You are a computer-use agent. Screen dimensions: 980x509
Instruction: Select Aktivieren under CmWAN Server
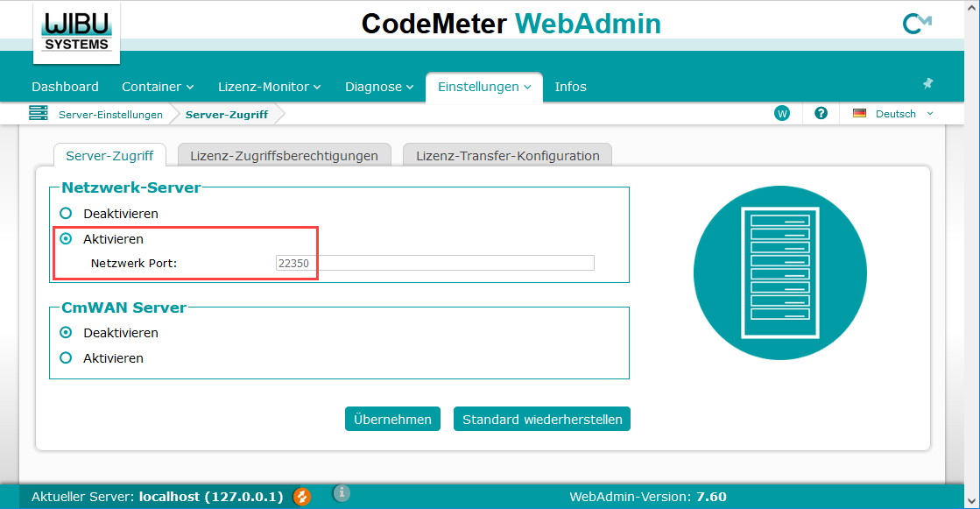(x=66, y=357)
